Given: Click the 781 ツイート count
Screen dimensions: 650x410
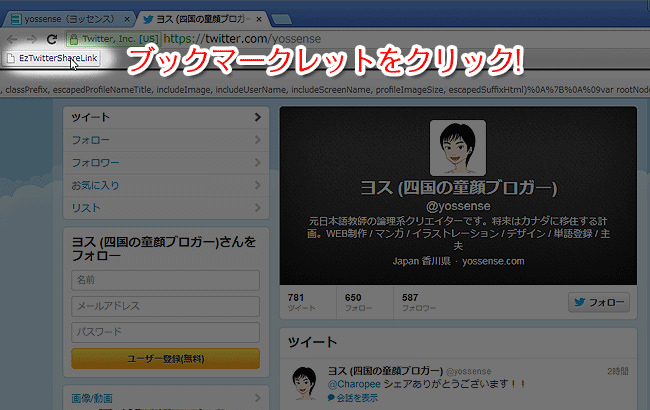Looking at the screenshot, I should point(301,302).
